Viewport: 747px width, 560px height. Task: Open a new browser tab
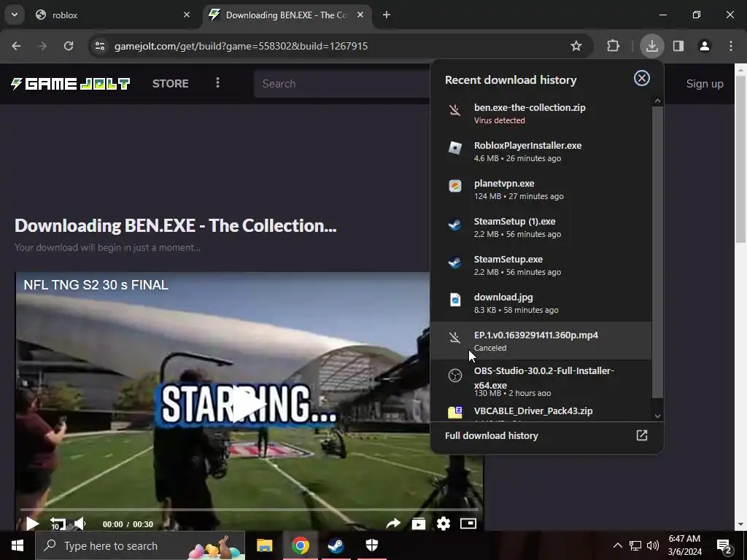[387, 15]
